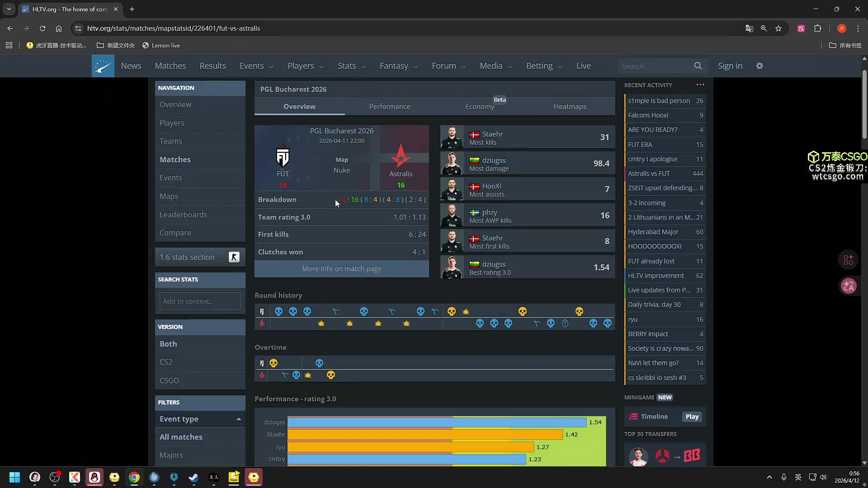The width and height of the screenshot is (868, 488).
Task: Bookmark page with the star icon
Action: pyautogui.click(x=778, y=28)
